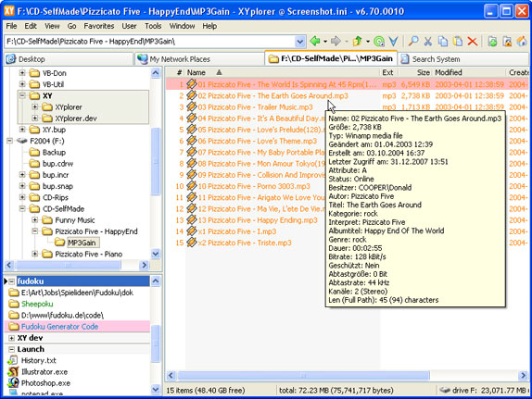Switch to the My Network Places tab

pyautogui.click(x=199, y=59)
